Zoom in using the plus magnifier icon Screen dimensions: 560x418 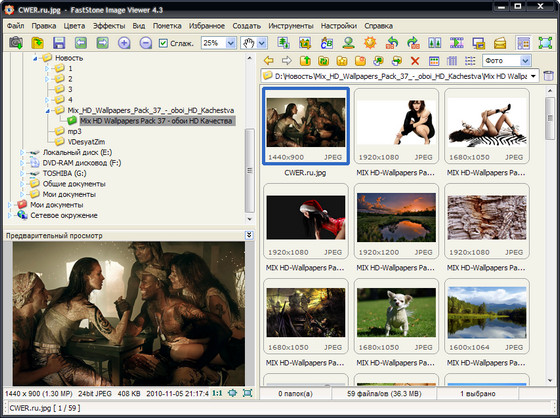coord(124,43)
